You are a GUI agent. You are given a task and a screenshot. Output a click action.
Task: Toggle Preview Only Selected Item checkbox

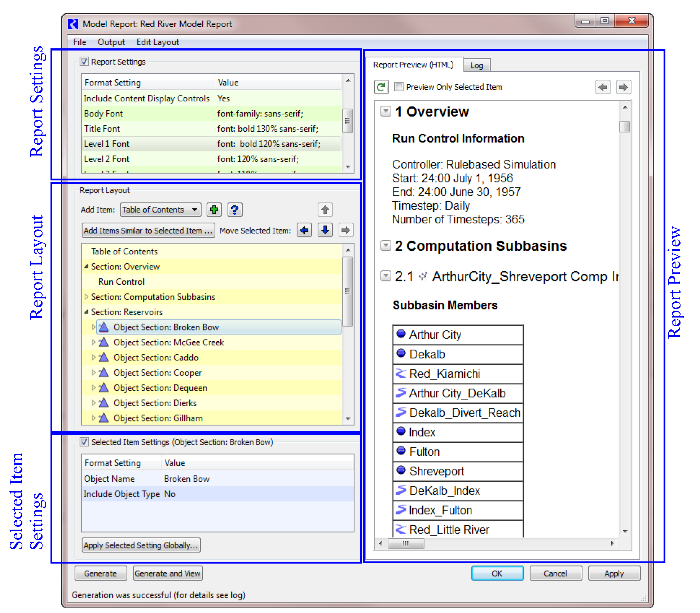click(x=399, y=87)
